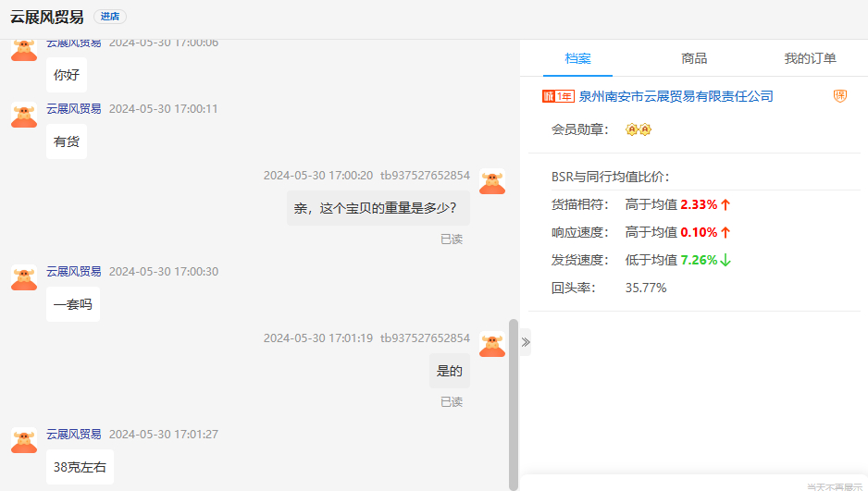Open the 商品 tab

(x=694, y=58)
